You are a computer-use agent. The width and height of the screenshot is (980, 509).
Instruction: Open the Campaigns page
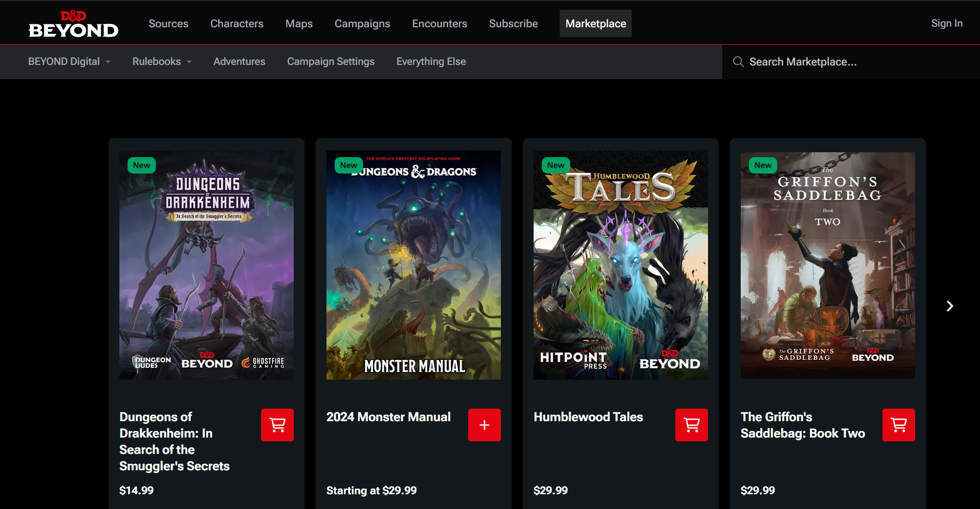coord(362,23)
